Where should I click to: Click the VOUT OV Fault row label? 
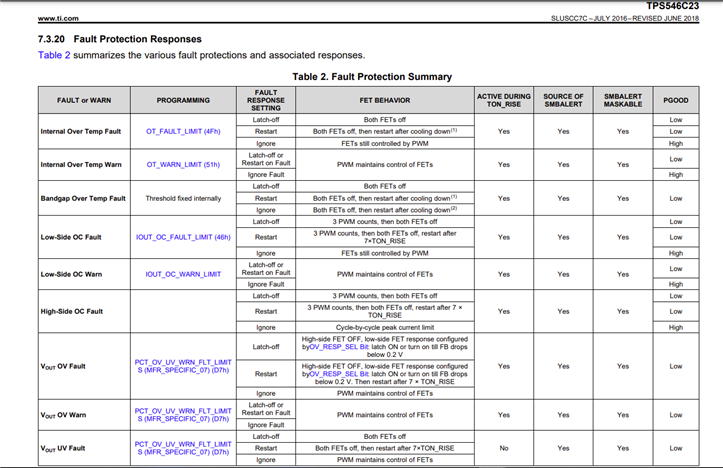pos(63,367)
